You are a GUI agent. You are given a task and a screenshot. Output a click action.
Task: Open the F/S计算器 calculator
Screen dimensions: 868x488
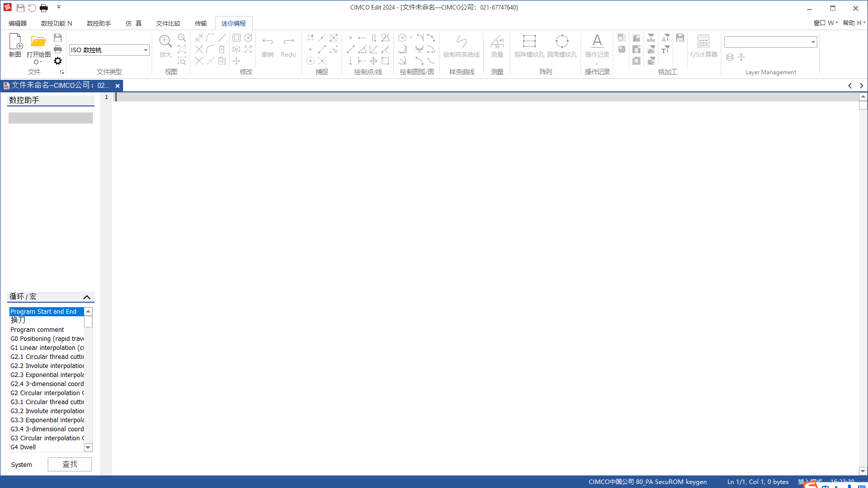703,45
